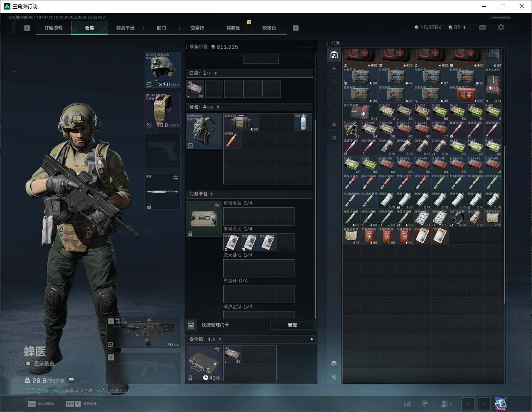This screenshot has height=412, width=532.
Task: Click the right tab navigation arrow after 改枪台
Action: [296, 28]
